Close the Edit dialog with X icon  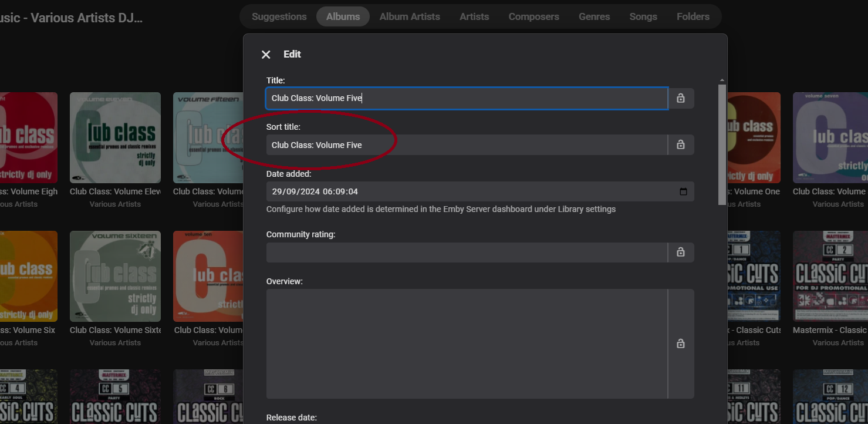point(266,55)
